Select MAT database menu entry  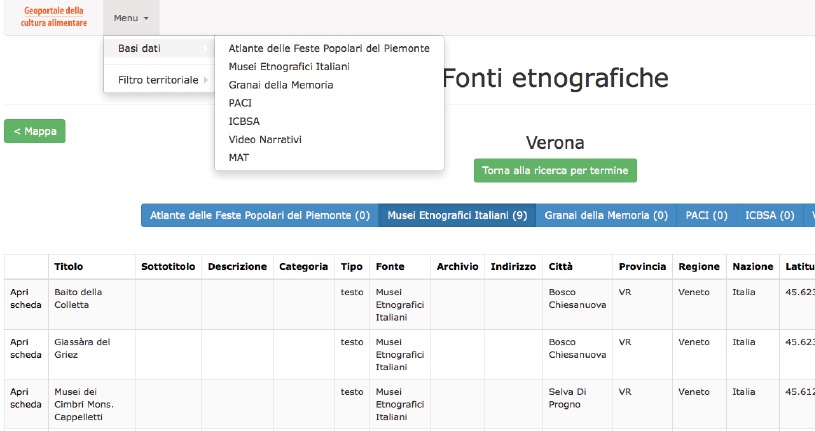point(238,157)
